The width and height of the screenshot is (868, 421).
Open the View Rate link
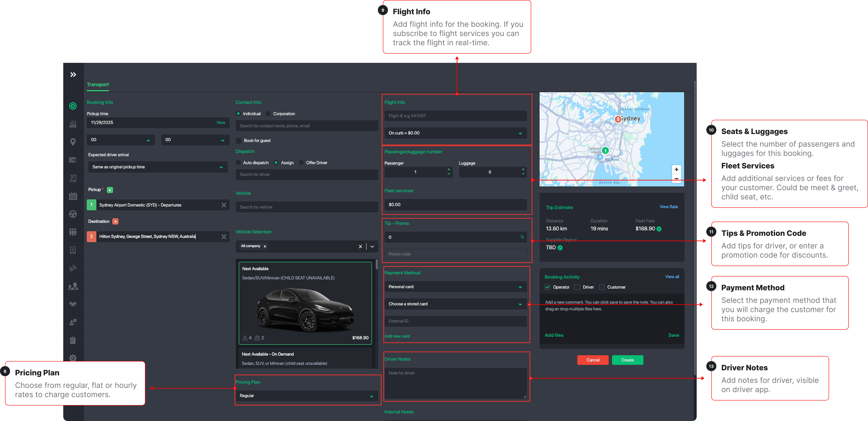[669, 207]
